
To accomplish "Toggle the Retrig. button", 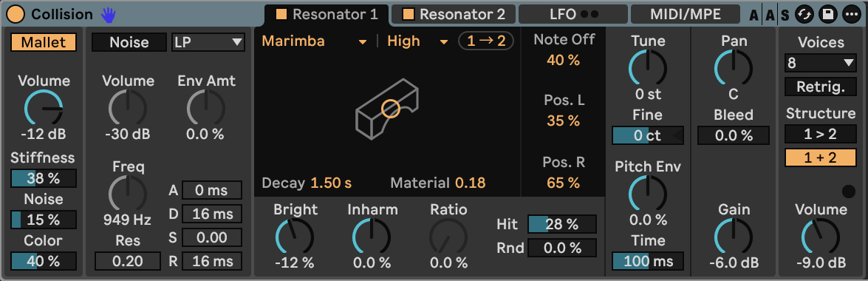I will 821,87.
